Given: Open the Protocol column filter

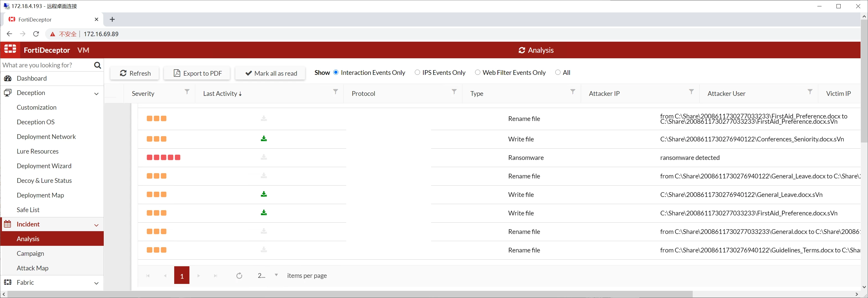Looking at the screenshot, I should (454, 92).
